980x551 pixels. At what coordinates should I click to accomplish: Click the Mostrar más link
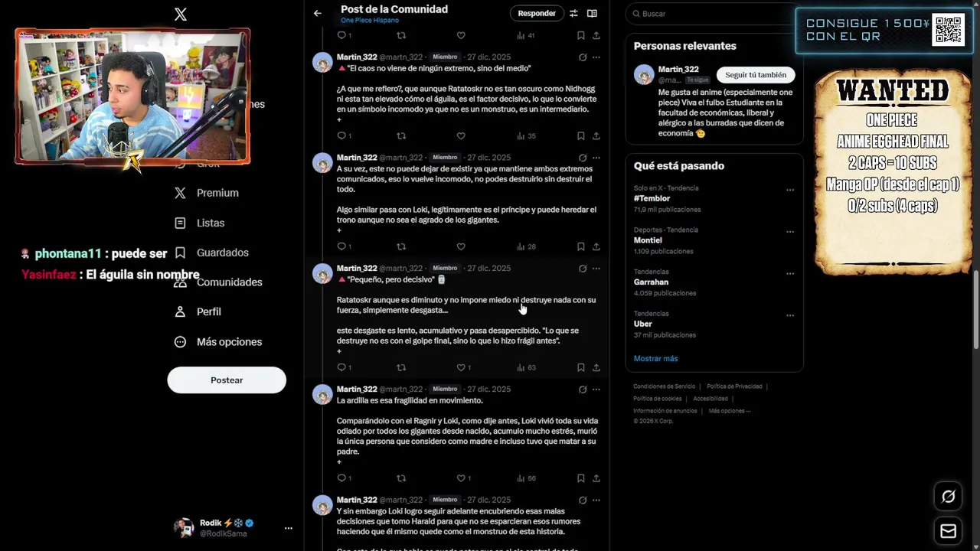[x=655, y=358]
